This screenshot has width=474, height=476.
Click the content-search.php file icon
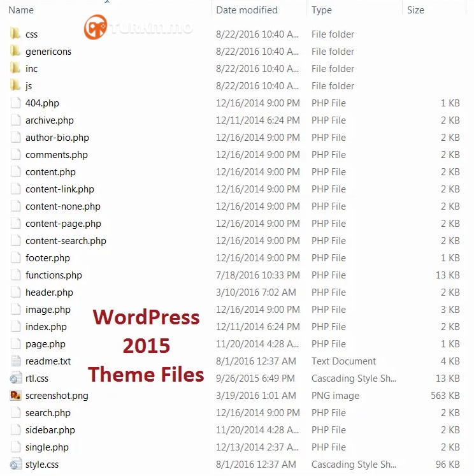(x=15, y=240)
